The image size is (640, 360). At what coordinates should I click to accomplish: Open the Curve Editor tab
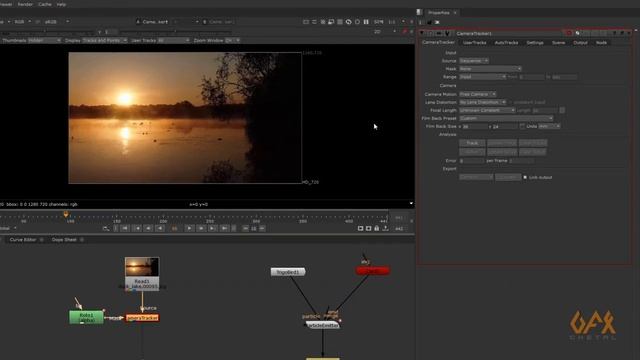point(23,240)
